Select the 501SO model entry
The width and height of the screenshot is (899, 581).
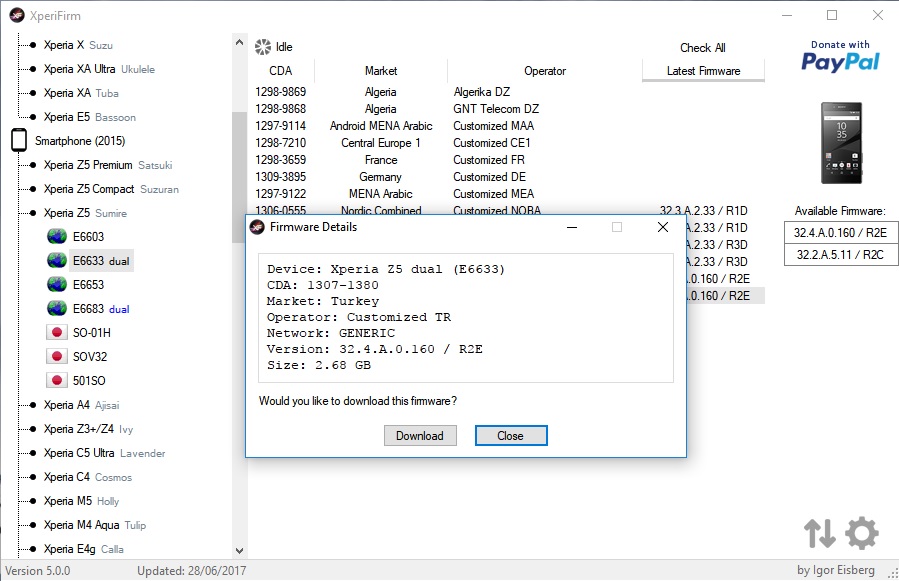[89, 380]
